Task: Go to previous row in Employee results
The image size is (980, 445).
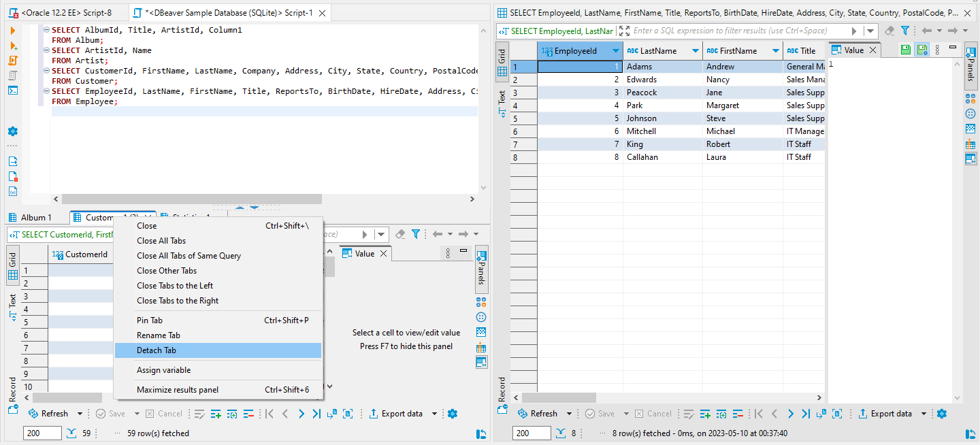Action: coord(774,414)
